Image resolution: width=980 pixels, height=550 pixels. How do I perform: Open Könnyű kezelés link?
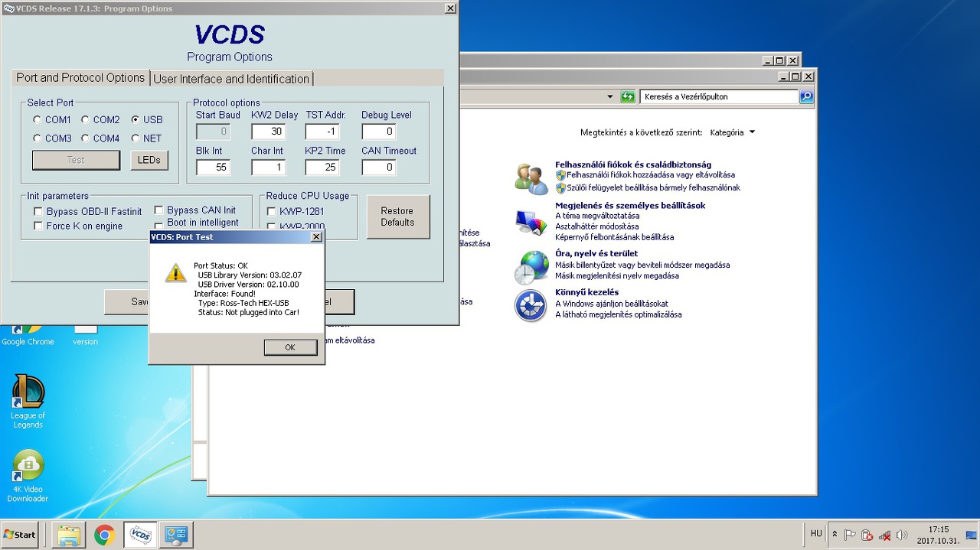coord(586,292)
